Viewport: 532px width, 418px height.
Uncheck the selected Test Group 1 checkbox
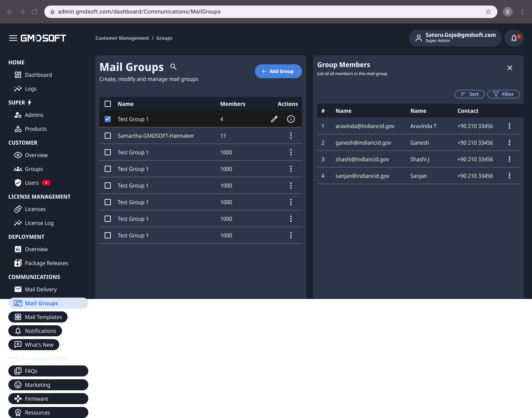tap(108, 119)
